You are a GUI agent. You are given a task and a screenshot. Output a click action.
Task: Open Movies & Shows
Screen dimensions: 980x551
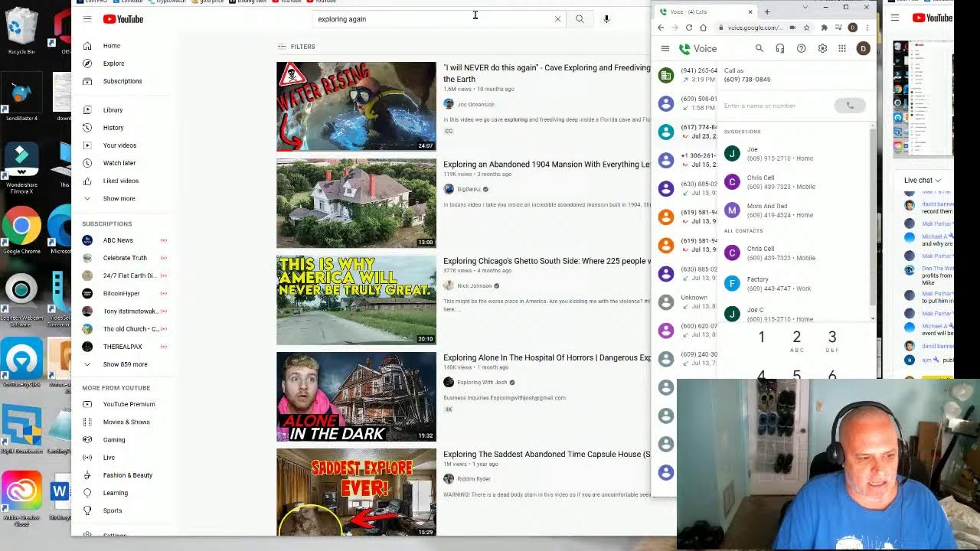click(126, 422)
